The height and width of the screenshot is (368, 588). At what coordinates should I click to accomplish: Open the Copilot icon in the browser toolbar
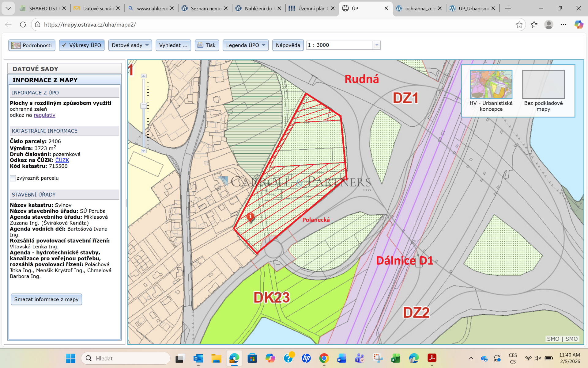click(x=579, y=25)
